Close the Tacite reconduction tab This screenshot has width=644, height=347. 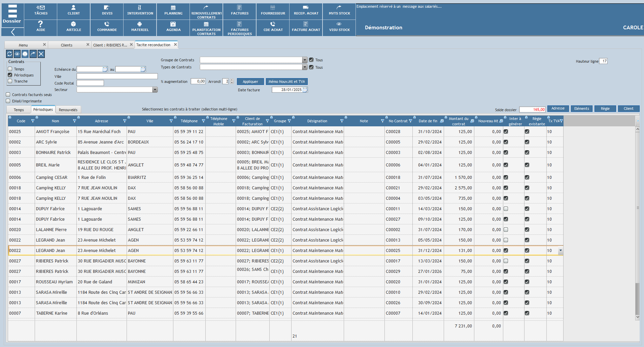(x=175, y=44)
